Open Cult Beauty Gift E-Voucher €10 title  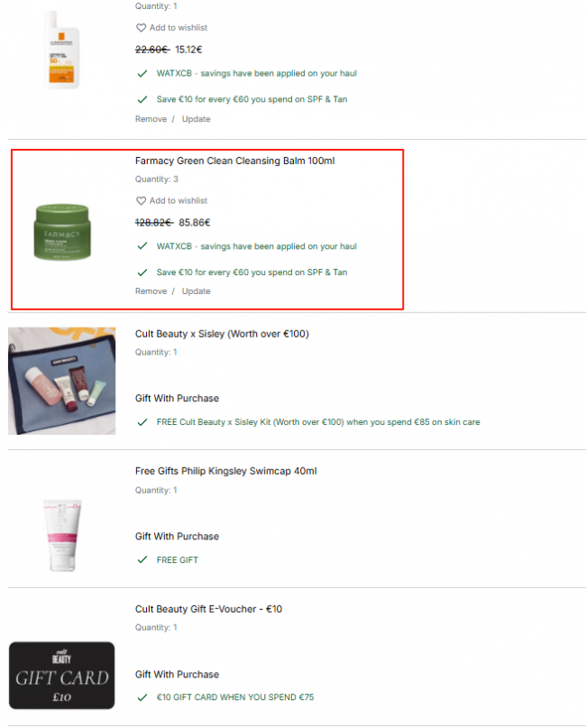208,609
